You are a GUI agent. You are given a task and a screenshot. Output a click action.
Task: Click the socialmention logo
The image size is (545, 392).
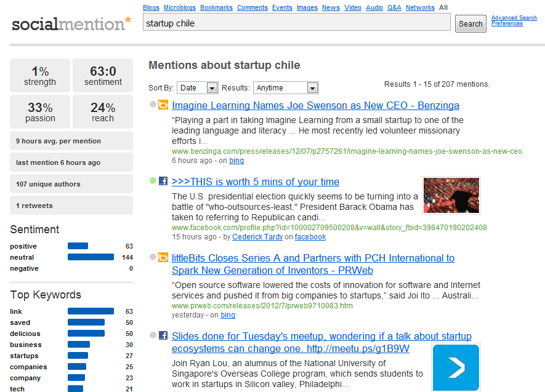click(x=71, y=23)
